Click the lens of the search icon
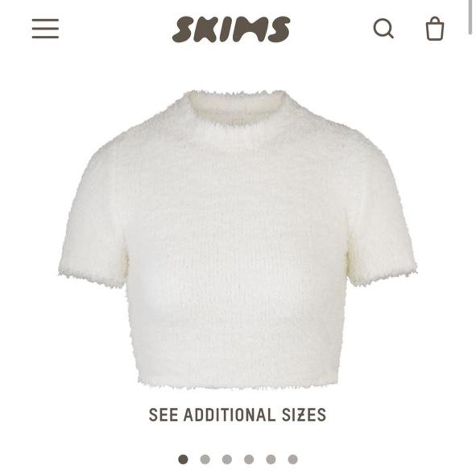476x476 pixels. click(382, 27)
